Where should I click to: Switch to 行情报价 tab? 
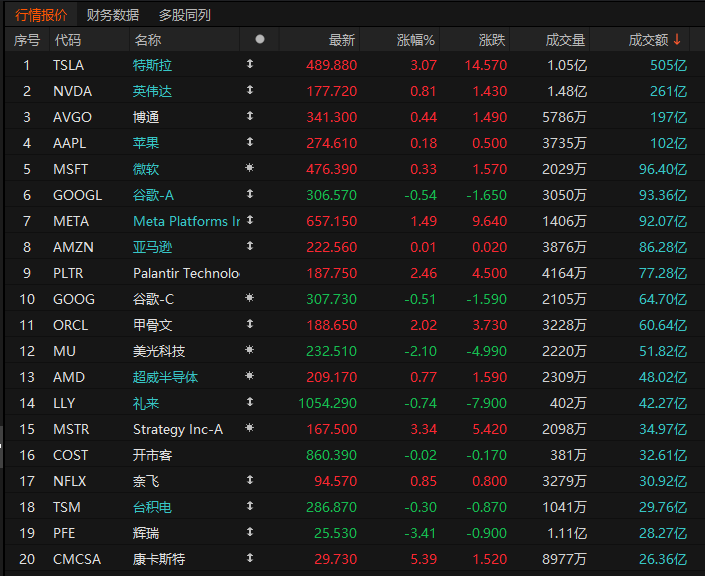pos(41,15)
